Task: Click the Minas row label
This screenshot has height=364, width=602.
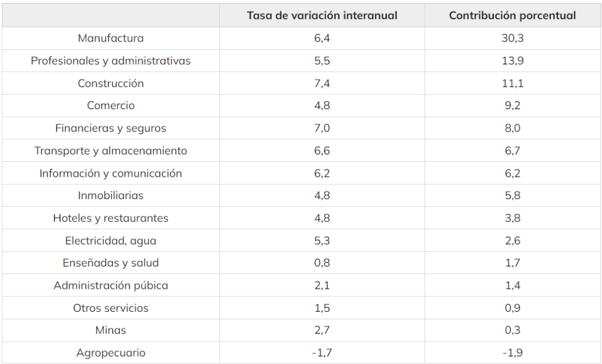Action: click(x=111, y=331)
